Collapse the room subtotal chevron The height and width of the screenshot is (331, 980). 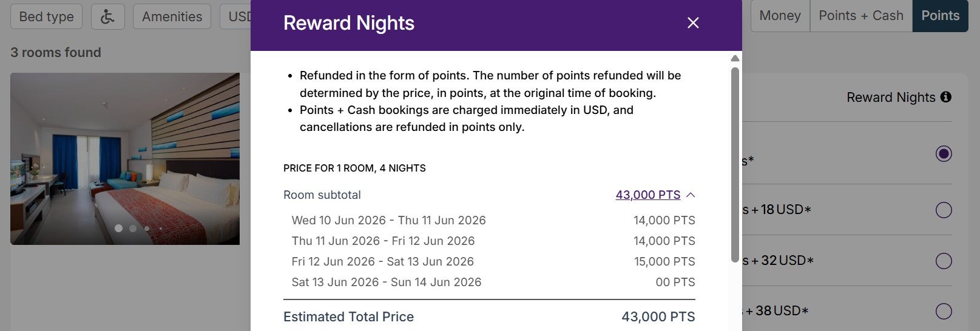click(x=691, y=195)
